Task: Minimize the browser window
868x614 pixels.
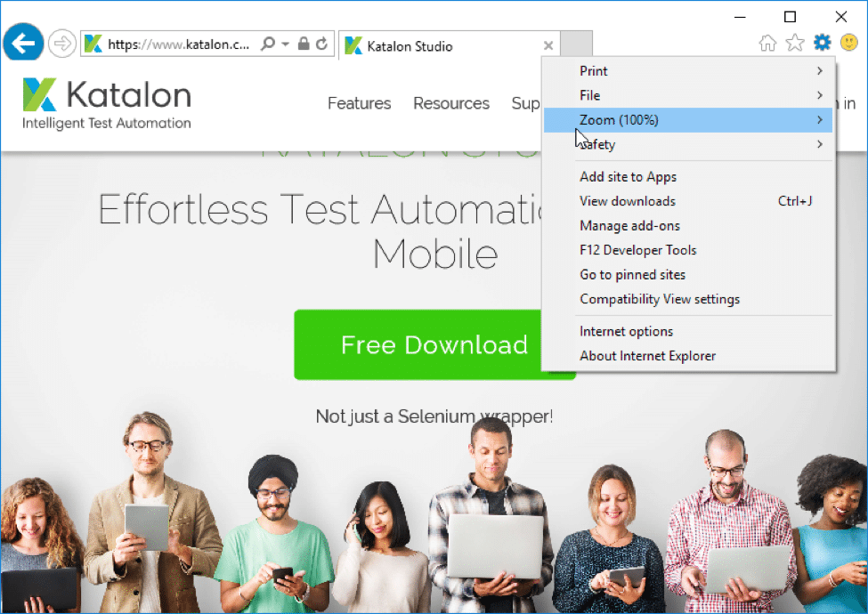Action: 740,17
